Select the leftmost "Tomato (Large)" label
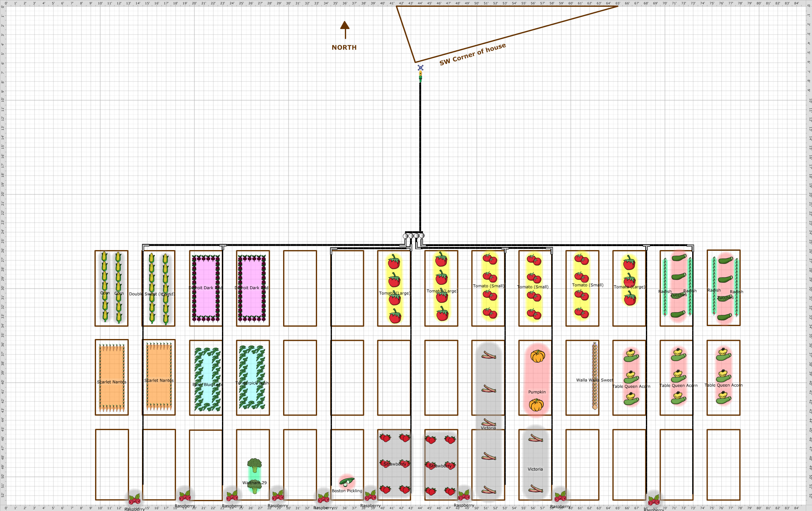Image resolution: width=812 pixels, height=511 pixels. [395, 293]
